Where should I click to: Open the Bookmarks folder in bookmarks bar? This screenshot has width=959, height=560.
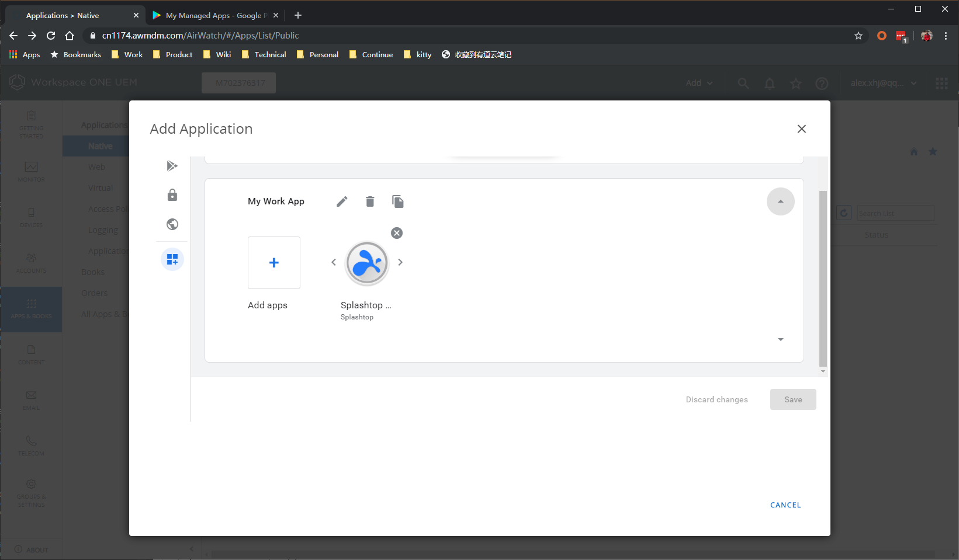click(x=76, y=54)
